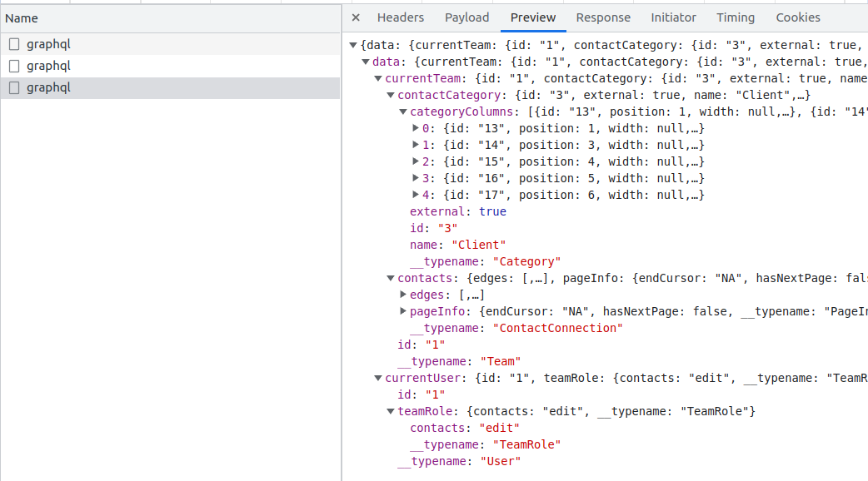Screen dimensions: 868x481
Task: Select the third graphql request in list
Action: pos(48,87)
